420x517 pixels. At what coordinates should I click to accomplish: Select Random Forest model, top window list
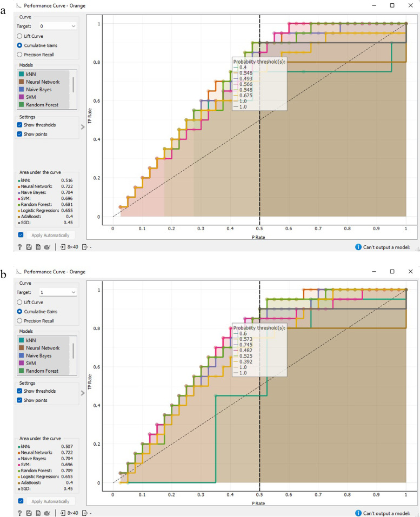43,104
